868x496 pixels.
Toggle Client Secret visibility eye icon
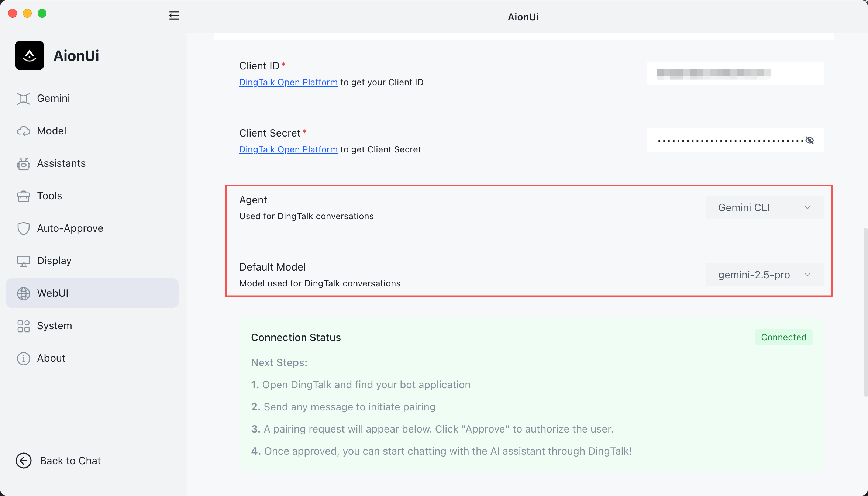point(810,140)
